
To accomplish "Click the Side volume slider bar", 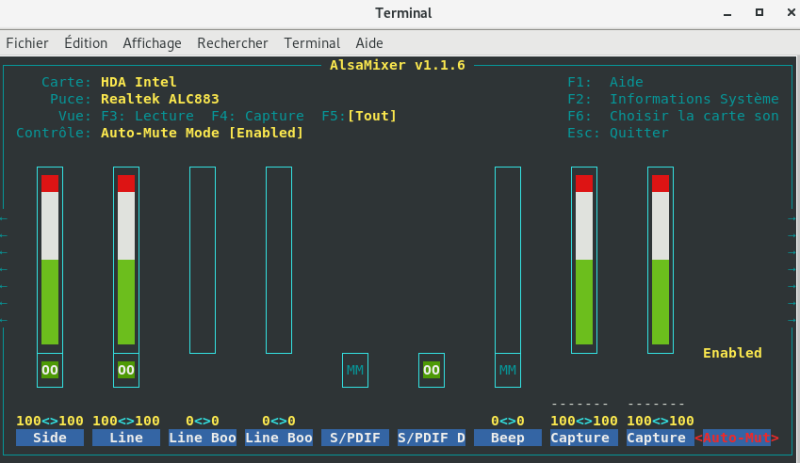I will (49, 260).
